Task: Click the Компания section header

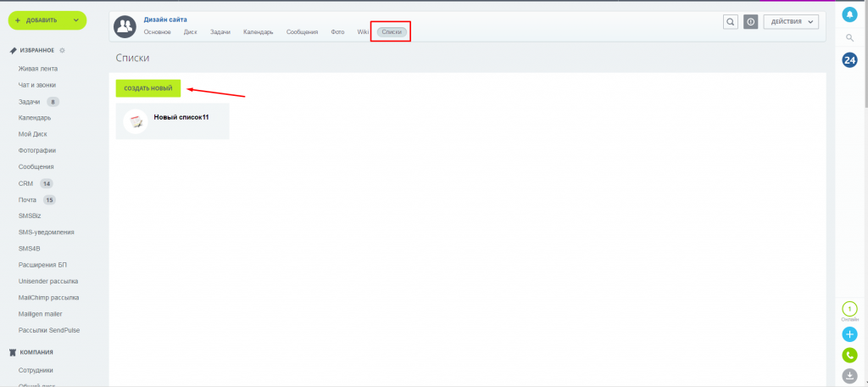Action: [x=36, y=352]
